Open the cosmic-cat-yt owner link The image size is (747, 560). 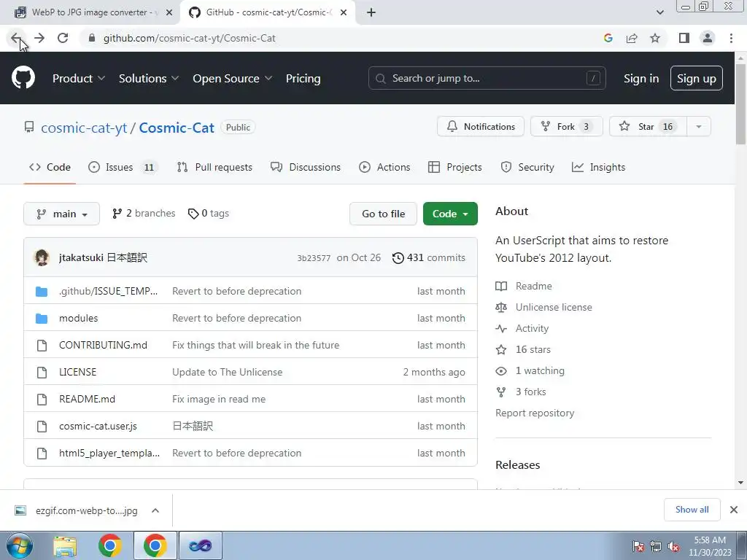[x=84, y=128]
